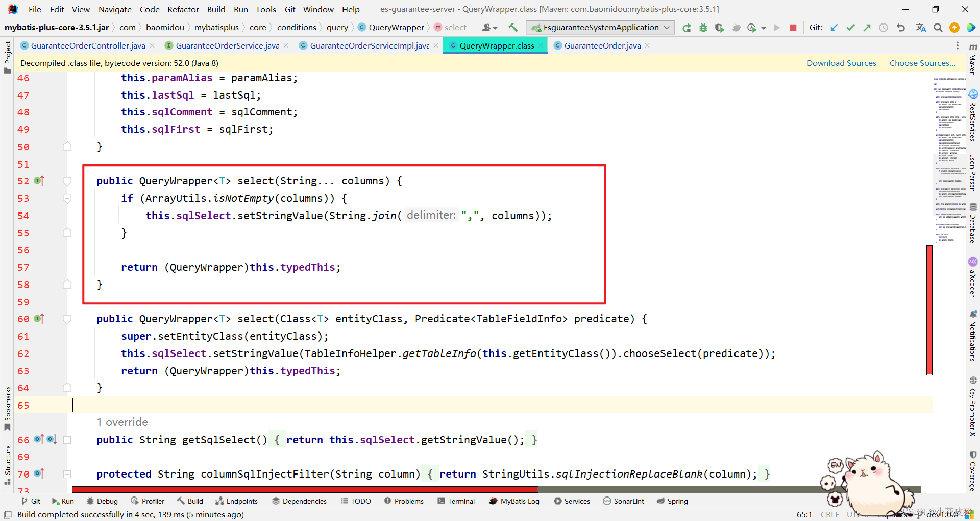The width and height of the screenshot is (980, 521).
Task: Click Choose Sources... link
Action: [x=922, y=63]
